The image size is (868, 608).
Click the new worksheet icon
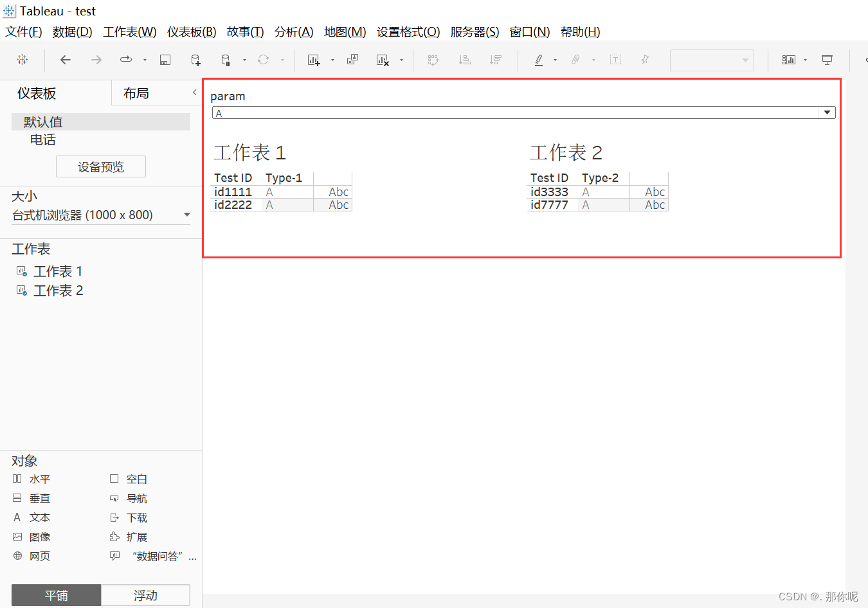tap(314, 60)
